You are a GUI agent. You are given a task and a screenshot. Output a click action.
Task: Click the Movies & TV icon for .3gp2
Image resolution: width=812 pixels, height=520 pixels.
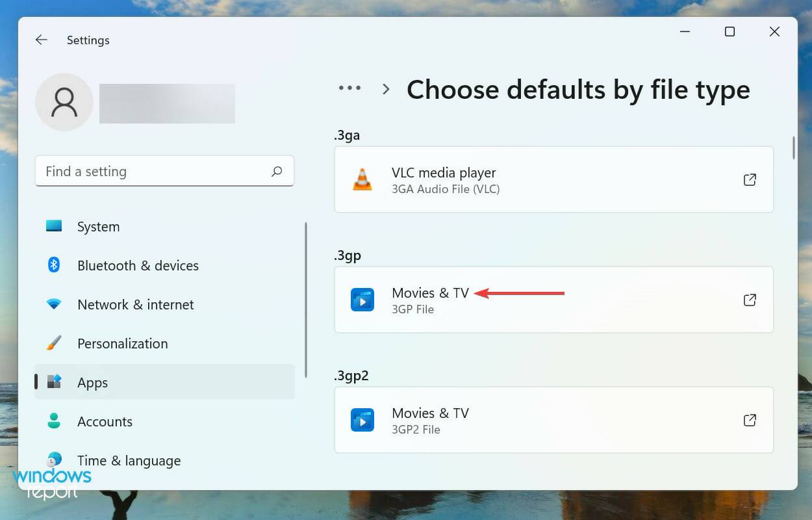click(362, 420)
